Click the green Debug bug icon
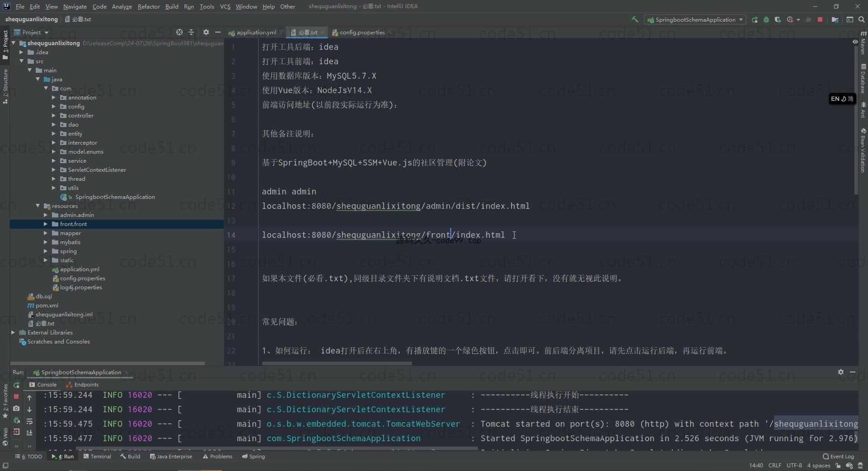The height and width of the screenshot is (471, 868). click(766, 19)
